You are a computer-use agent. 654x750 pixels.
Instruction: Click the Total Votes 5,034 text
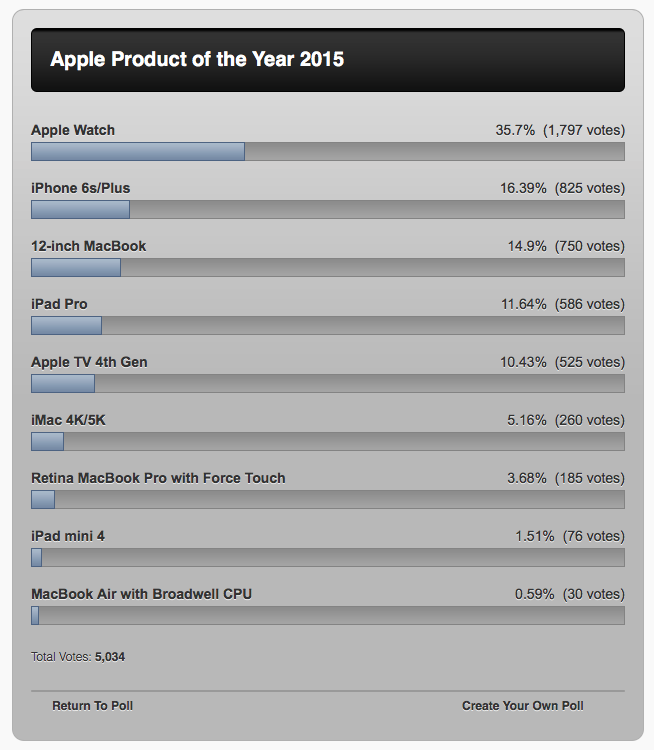(x=78, y=657)
